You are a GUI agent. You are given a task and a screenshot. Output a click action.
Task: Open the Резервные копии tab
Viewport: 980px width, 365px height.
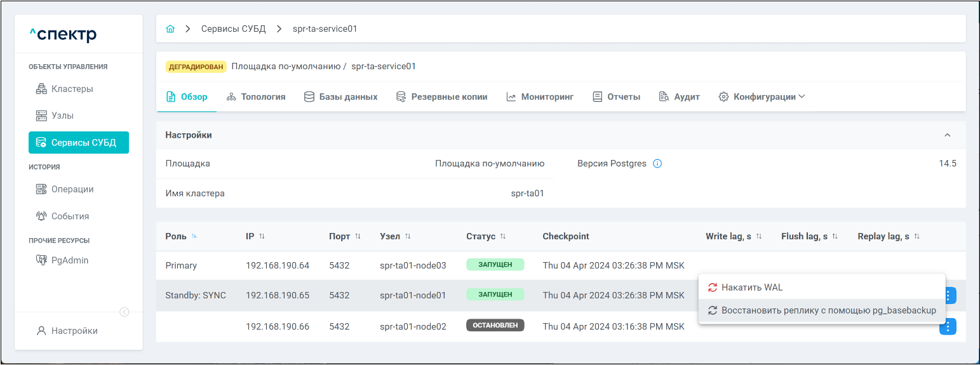click(x=441, y=97)
